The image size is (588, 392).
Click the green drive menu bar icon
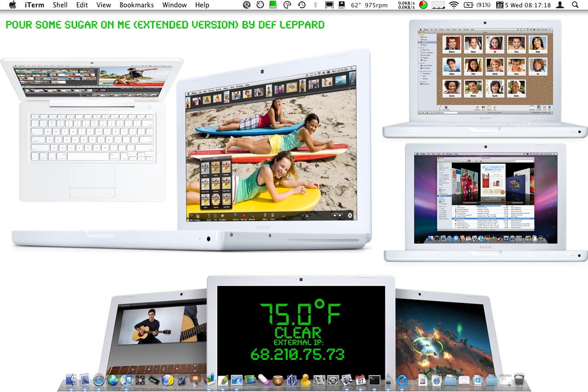pyautogui.click(x=273, y=5)
